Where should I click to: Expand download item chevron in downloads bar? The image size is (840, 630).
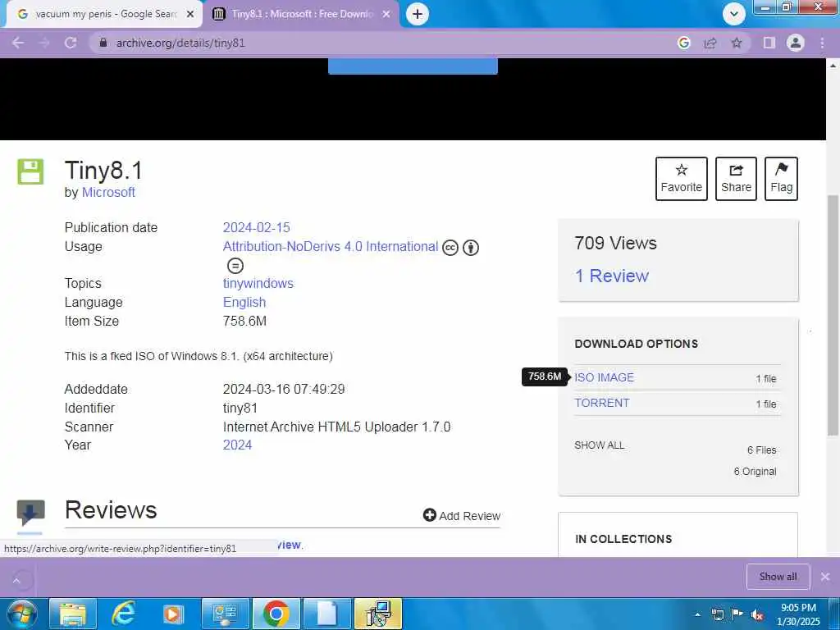[x=16, y=580]
